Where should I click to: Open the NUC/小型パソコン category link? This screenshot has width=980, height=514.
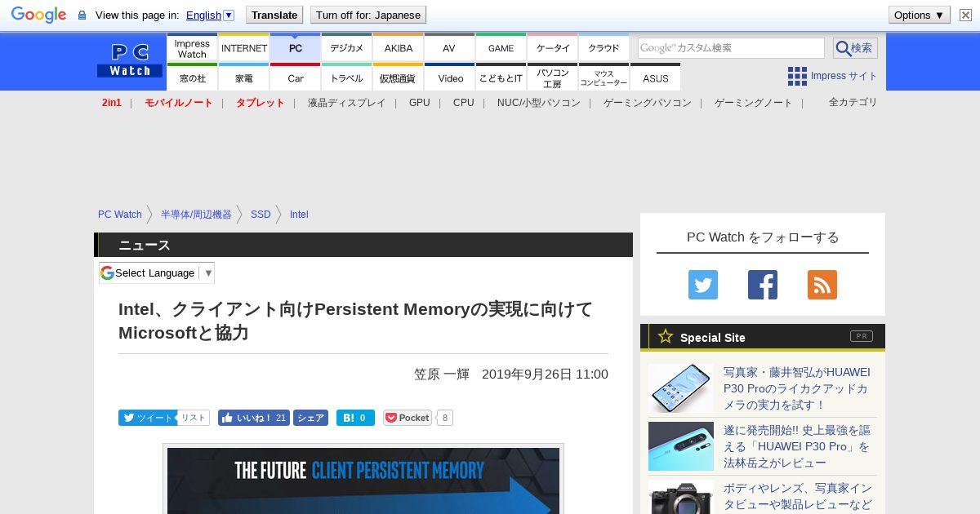(x=539, y=103)
